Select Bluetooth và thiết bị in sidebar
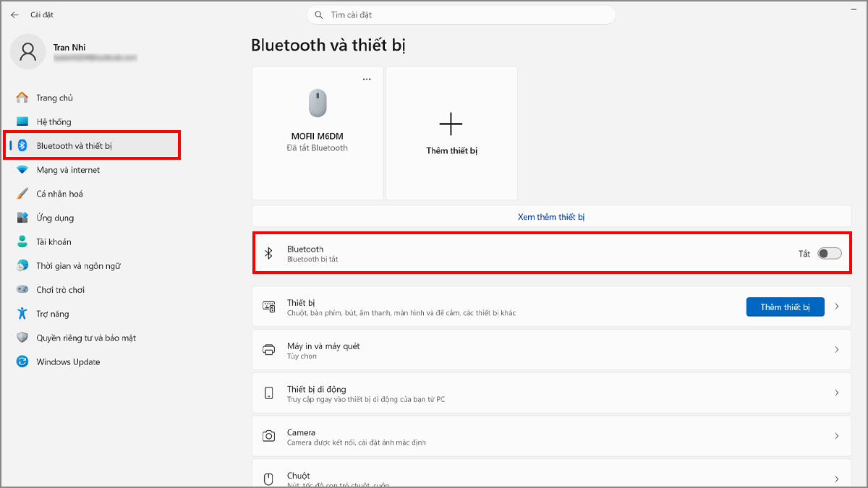868x488 pixels. 93,145
